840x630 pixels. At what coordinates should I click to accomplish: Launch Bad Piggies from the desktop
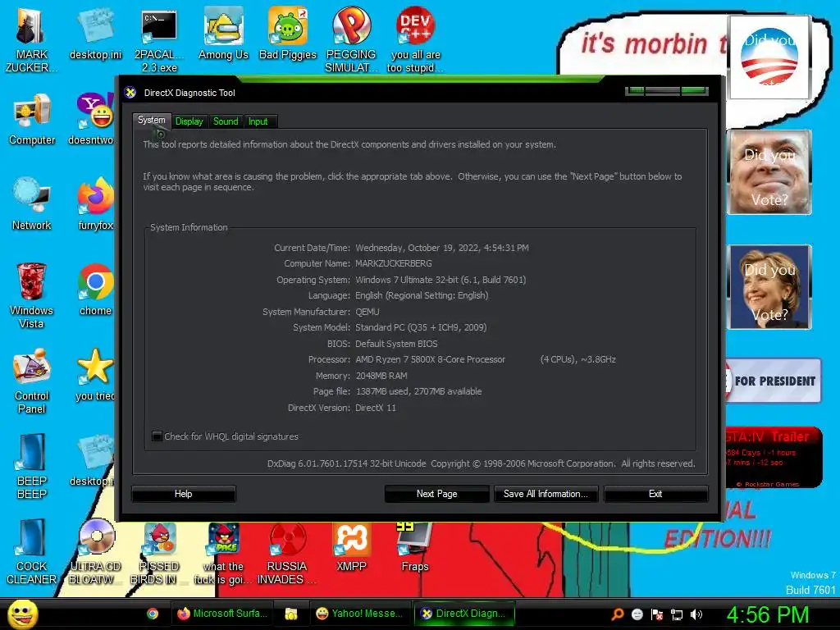click(288, 34)
